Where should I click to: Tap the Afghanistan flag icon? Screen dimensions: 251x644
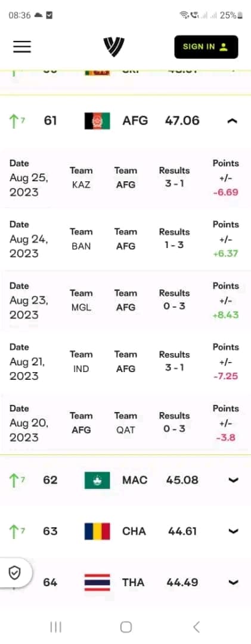click(x=97, y=120)
